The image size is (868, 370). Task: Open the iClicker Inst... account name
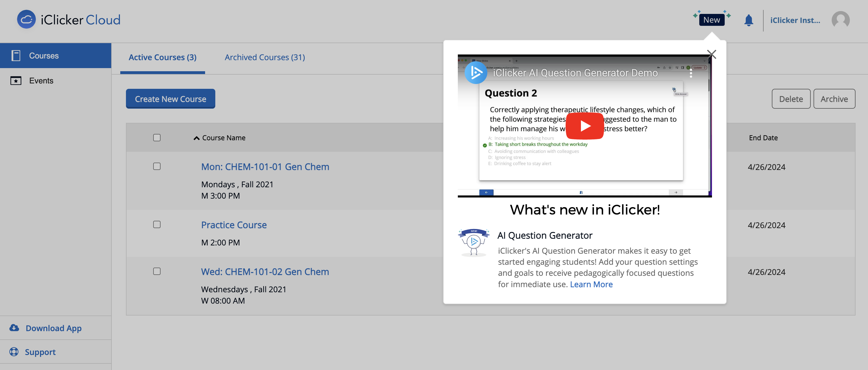pos(795,20)
